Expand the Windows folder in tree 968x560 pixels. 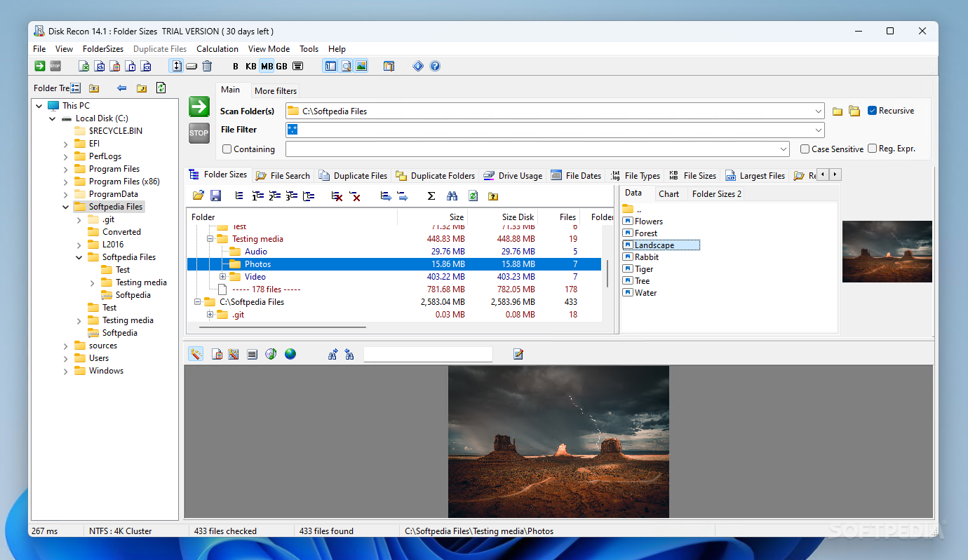coord(65,371)
